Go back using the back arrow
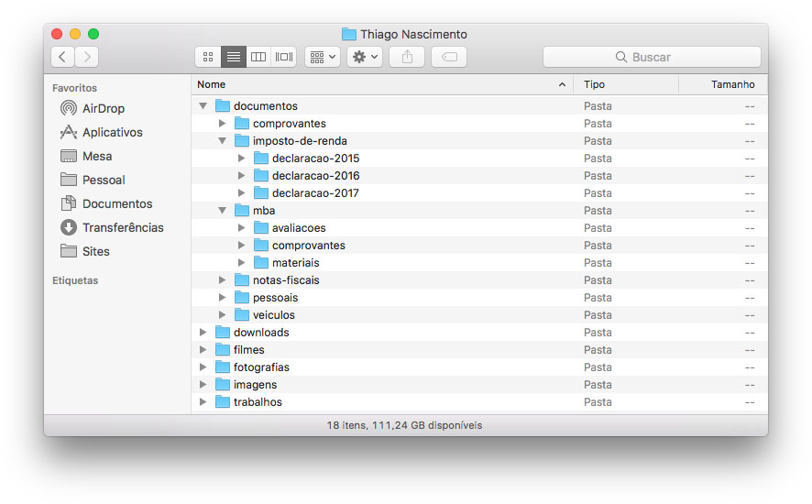Image resolution: width=812 pixels, height=504 pixels. [62, 57]
